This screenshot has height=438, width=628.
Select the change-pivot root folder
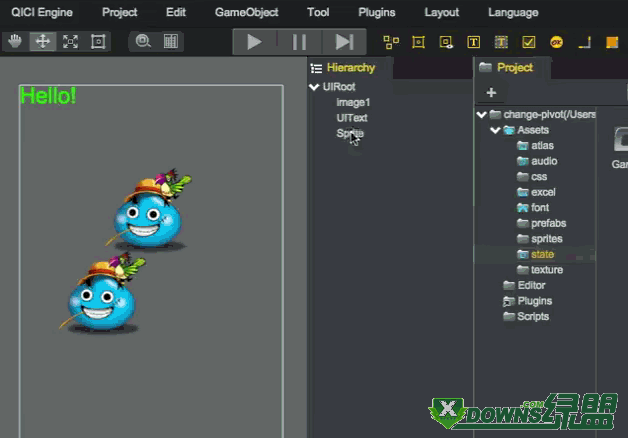(549, 115)
